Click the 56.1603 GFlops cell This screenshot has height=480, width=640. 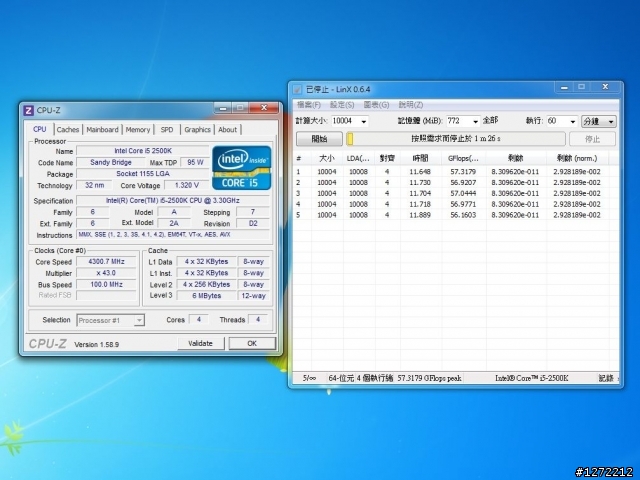tap(463, 215)
